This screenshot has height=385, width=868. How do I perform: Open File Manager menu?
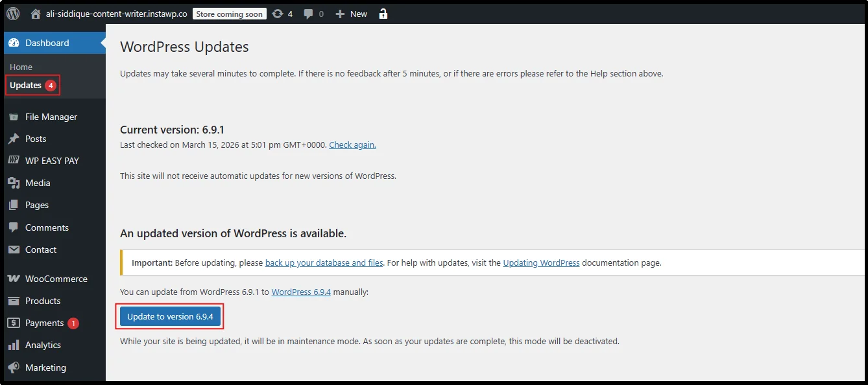(51, 117)
